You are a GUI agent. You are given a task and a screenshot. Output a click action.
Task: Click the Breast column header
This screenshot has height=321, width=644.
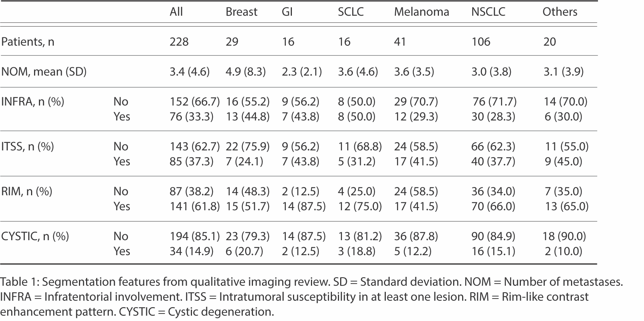tap(241, 12)
